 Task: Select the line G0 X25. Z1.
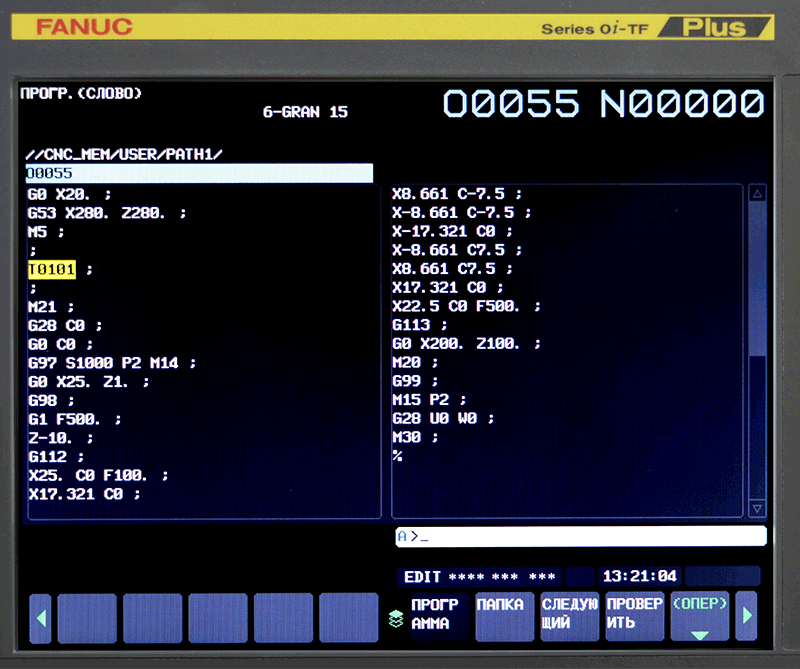(x=88, y=382)
